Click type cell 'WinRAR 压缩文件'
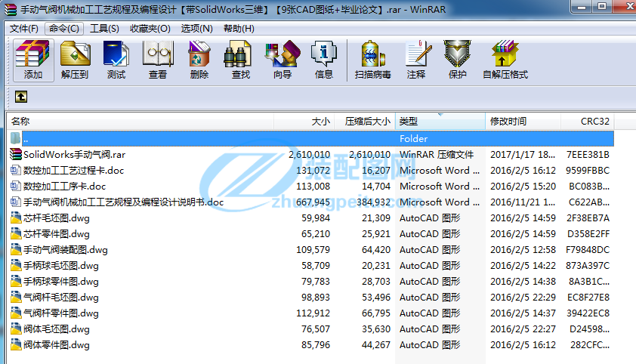 click(437, 155)
